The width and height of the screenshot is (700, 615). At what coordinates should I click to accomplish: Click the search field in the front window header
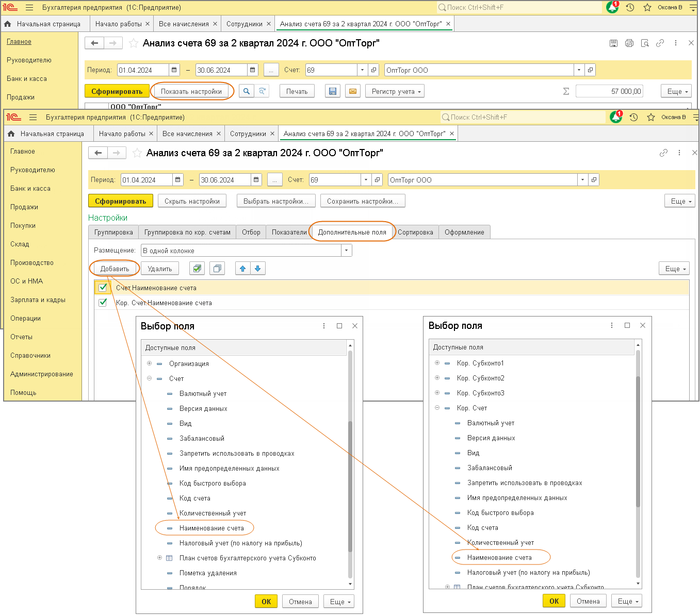522,117
